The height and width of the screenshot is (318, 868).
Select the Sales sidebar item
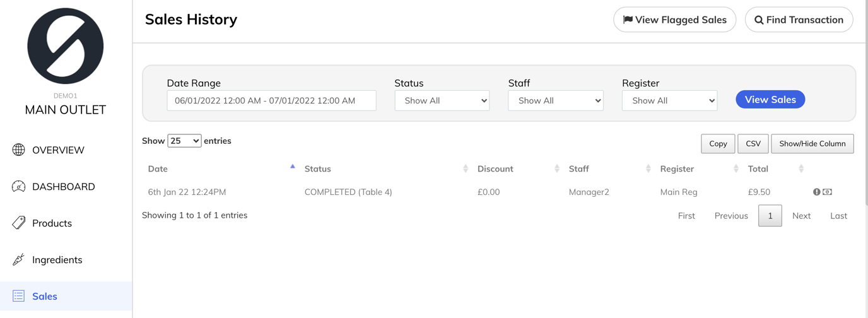[x=66, y=296]
